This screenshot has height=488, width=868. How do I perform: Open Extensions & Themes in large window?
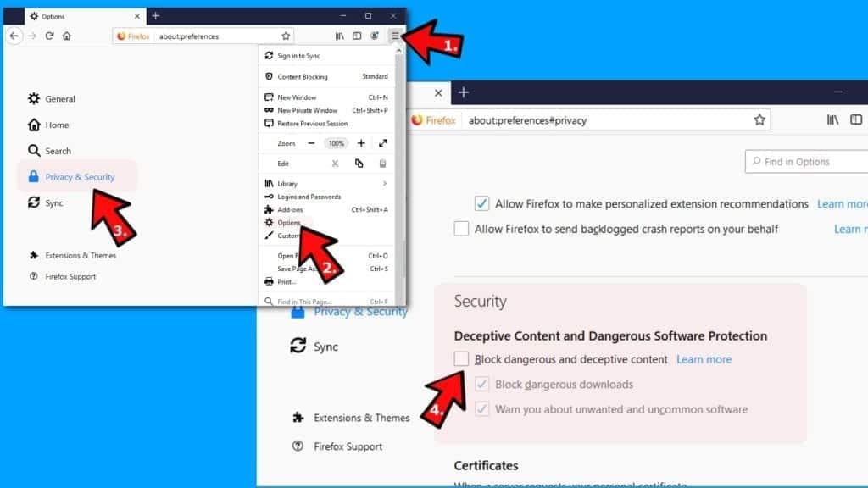351,418
